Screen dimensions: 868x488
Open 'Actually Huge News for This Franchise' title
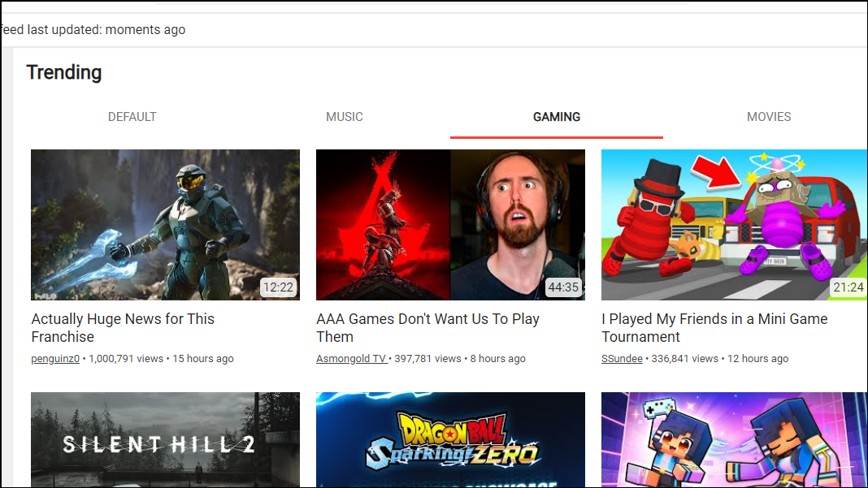(x=123, y=327)
